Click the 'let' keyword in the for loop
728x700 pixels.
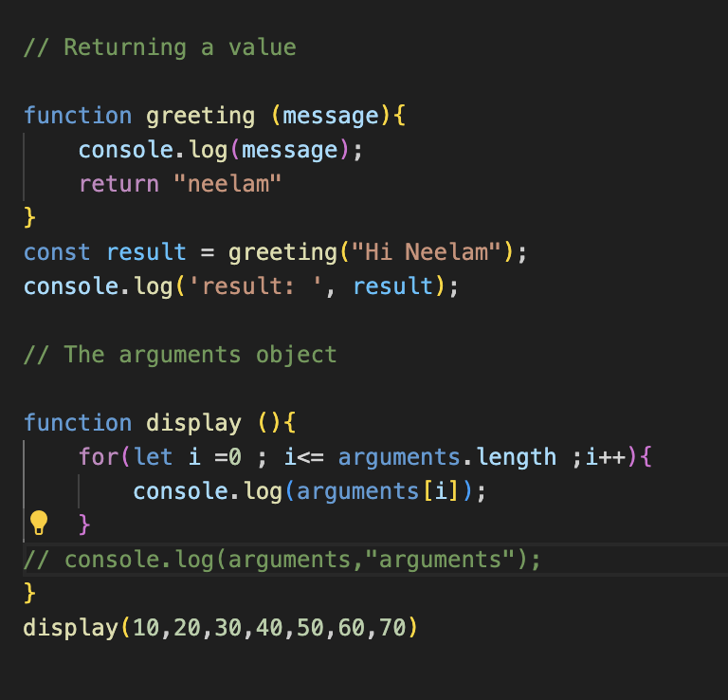click(154, 457)
